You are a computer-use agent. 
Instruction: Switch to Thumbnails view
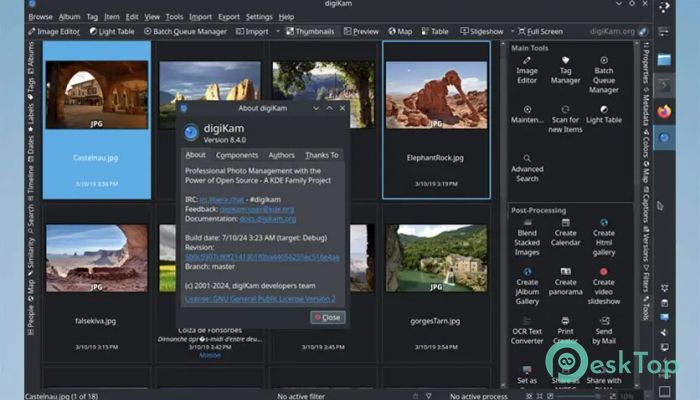click(x=310, y=31)
